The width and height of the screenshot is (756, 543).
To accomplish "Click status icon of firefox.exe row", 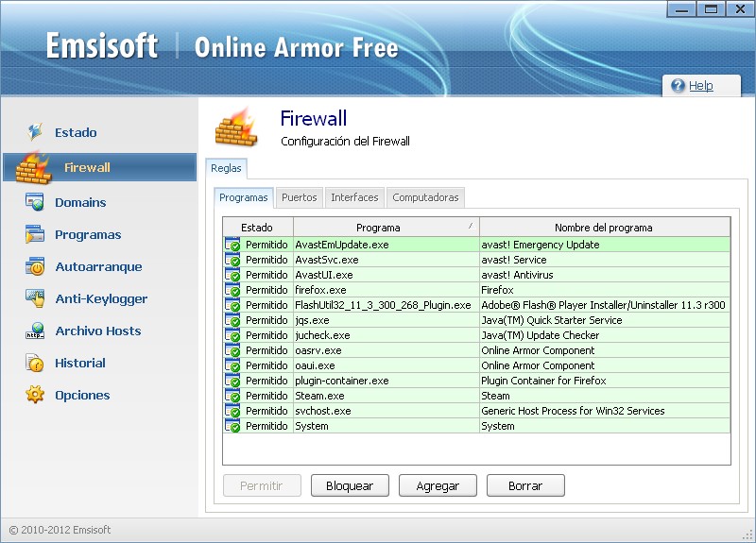I will (232, 290).
